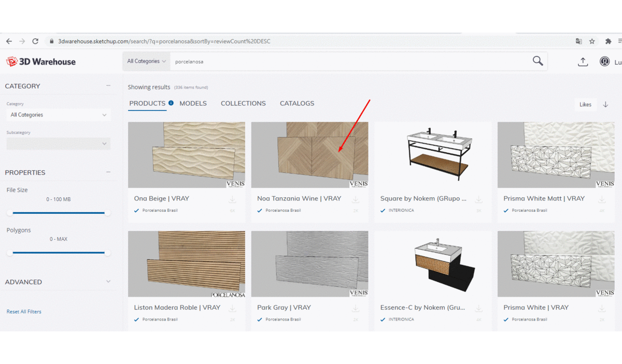
Task: Open INTERIONICA author under Essence-C
Action: (x=401, y=319)
